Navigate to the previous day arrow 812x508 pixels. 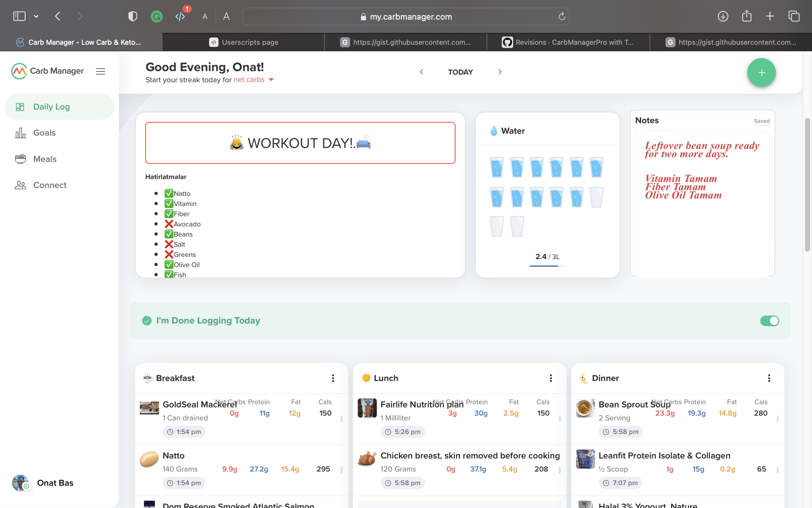(422, 72)
